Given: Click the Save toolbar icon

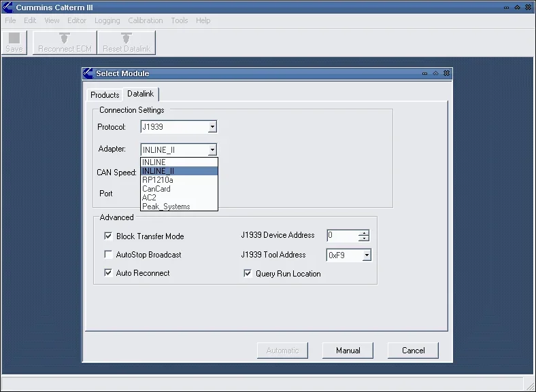Looking at the screenshot, I should pos(14,42).
